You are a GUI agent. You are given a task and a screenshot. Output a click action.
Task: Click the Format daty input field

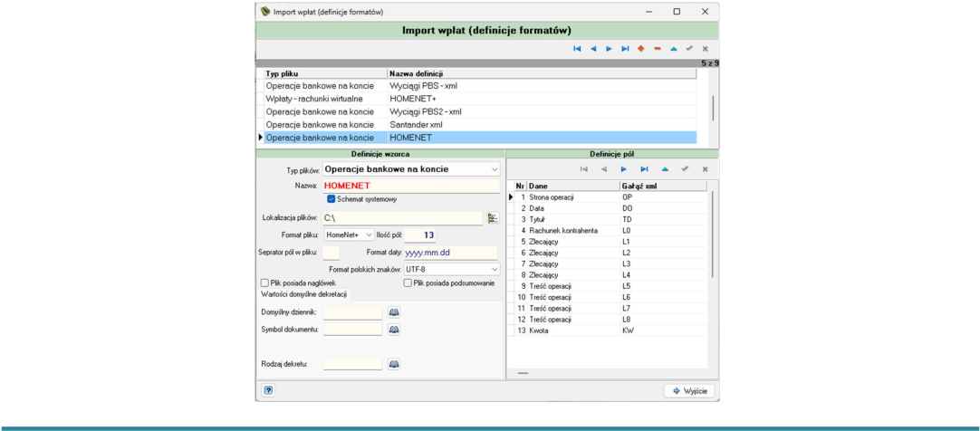(x=450, y=253)
